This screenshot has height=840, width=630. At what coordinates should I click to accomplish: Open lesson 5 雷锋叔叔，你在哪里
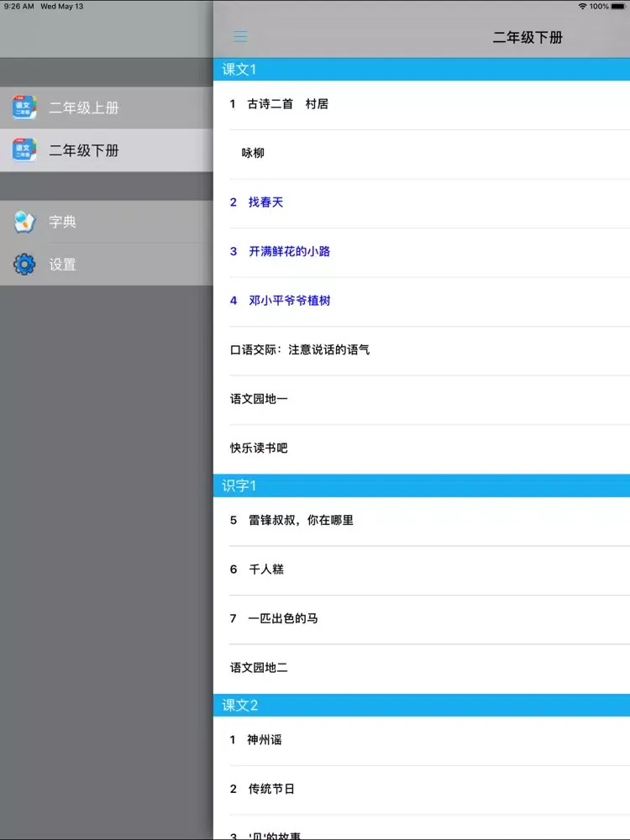422,522
